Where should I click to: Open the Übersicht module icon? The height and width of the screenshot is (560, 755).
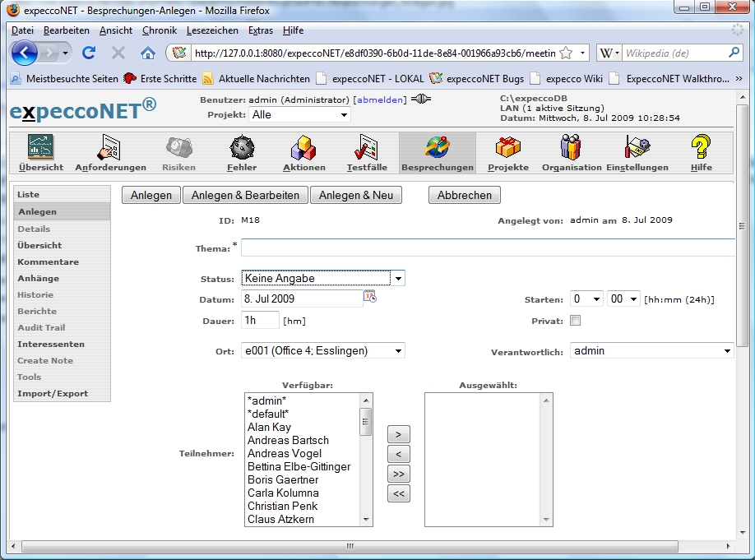[x=40, y=148]
